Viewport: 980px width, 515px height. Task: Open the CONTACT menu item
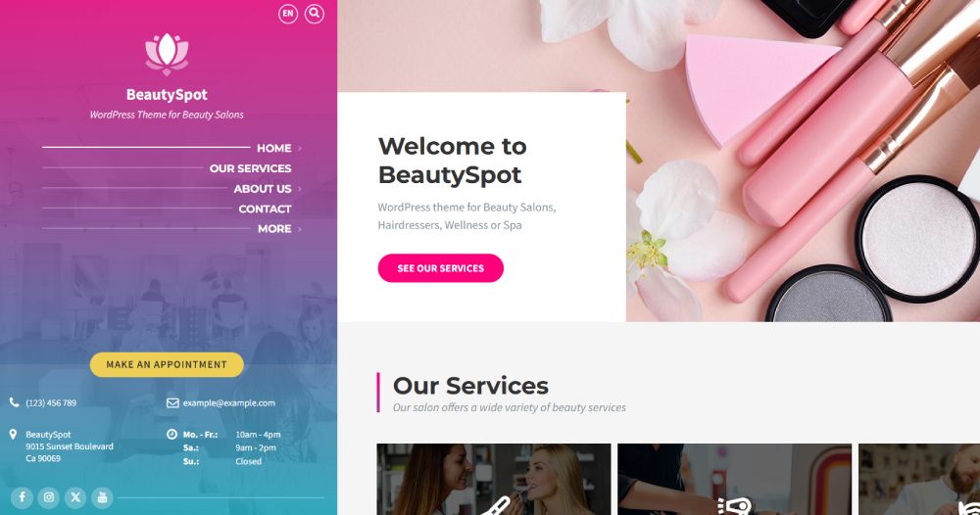tap(265, 210)
